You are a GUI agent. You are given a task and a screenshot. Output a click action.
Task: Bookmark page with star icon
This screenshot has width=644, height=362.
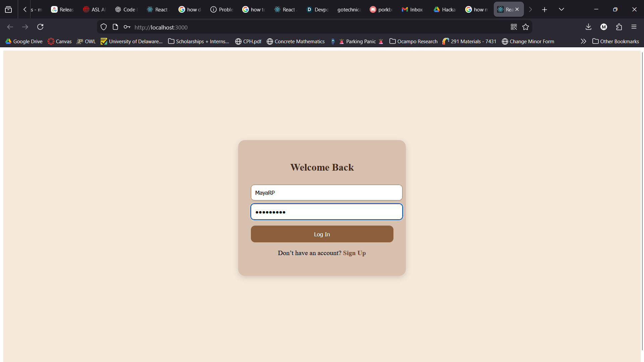coord(526,27)
